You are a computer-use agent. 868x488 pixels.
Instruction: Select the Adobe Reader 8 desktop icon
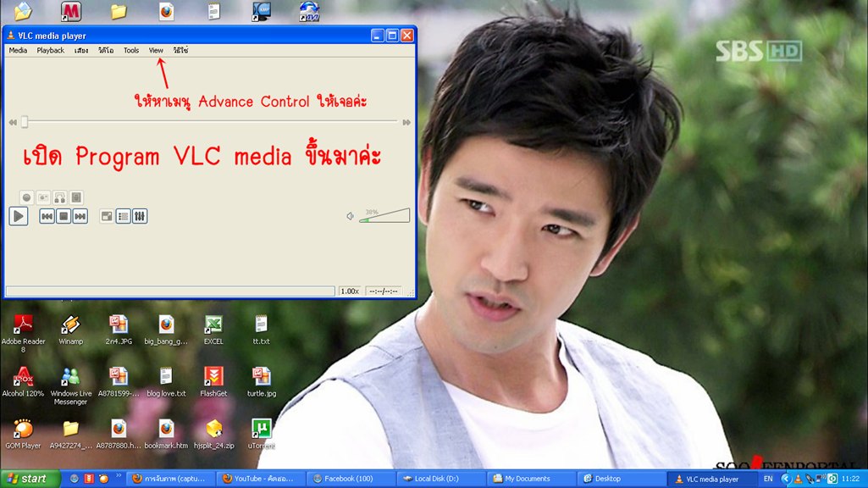pos(23,333)
